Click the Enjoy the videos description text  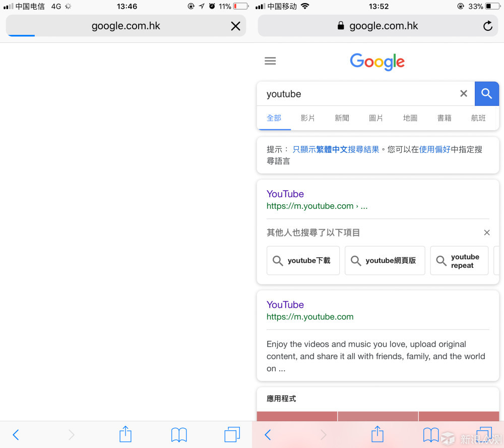pyautogui.click(x=376, y=356)
